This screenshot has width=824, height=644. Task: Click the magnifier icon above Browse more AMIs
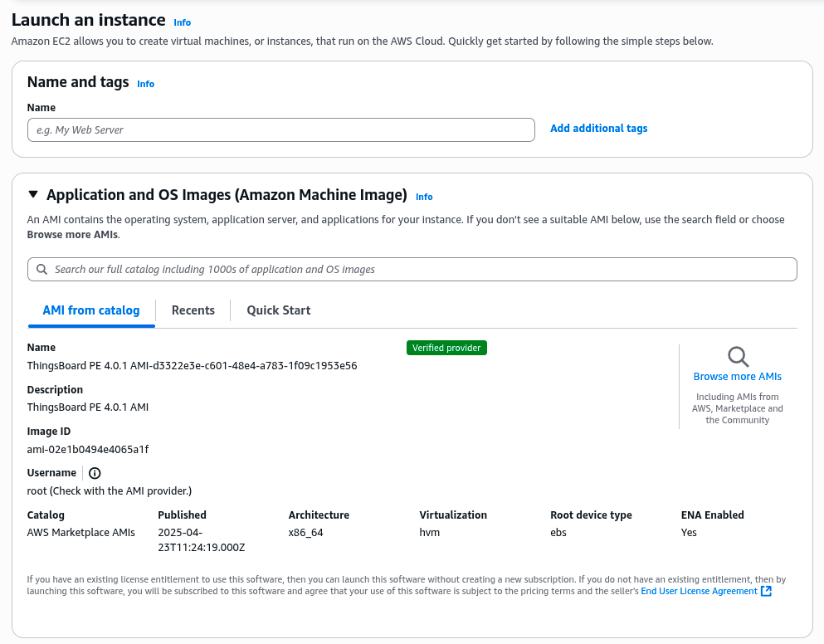coord(738,357)
